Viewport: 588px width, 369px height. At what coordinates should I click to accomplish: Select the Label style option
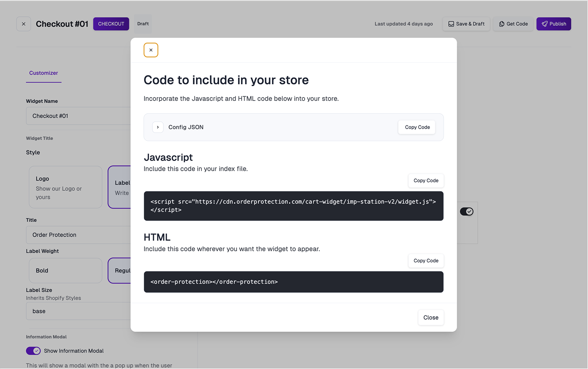(x=119, y=187)
